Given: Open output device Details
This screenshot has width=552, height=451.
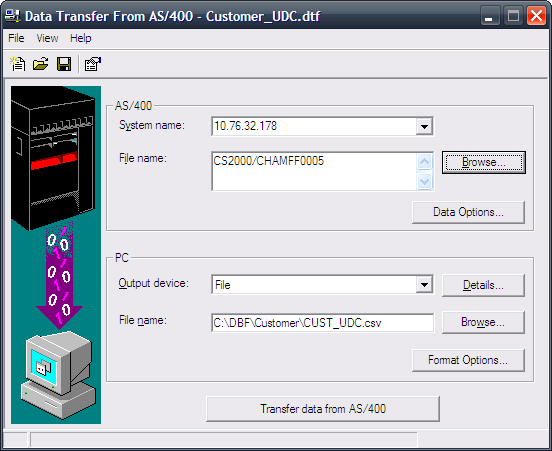Looking at the screenshot, I should (483, 285).
